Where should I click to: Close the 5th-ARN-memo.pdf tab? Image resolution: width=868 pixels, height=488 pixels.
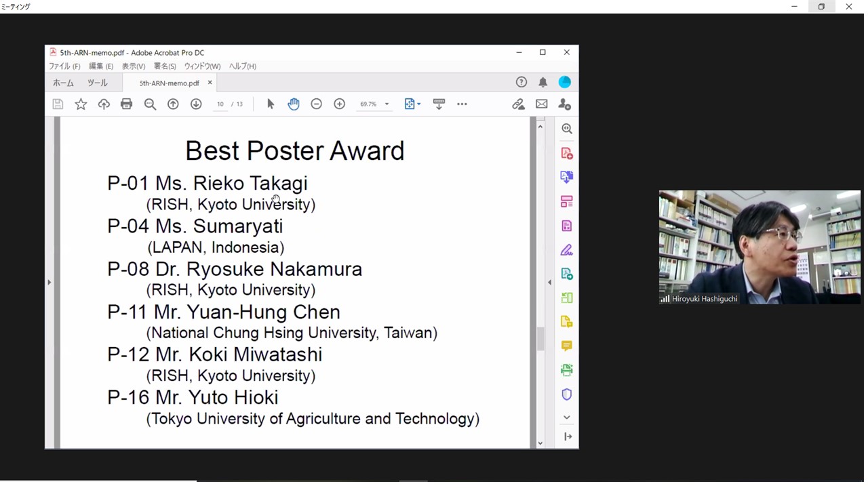tap(210, 83)
